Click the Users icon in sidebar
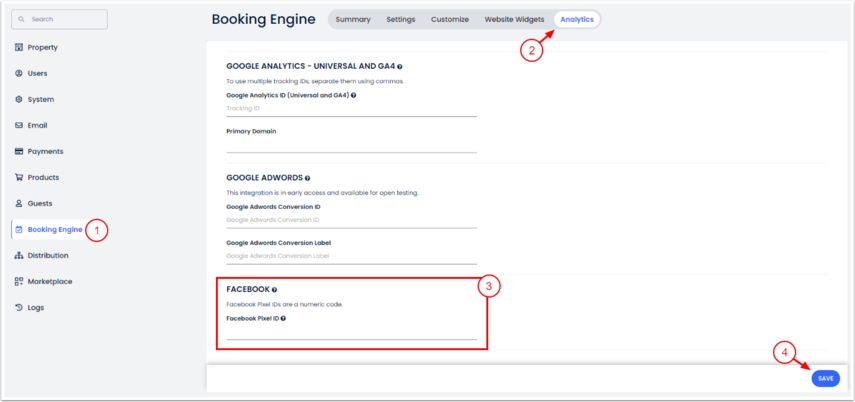855x402 pixels. coord(19,73)
